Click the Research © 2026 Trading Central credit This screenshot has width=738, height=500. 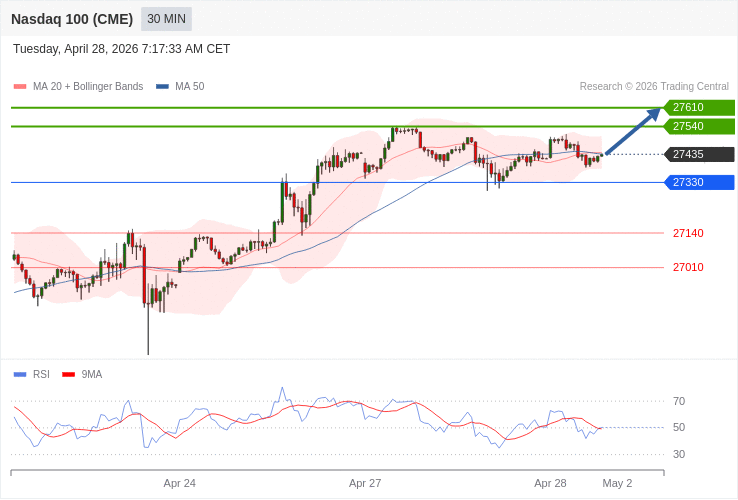(654, 87)
